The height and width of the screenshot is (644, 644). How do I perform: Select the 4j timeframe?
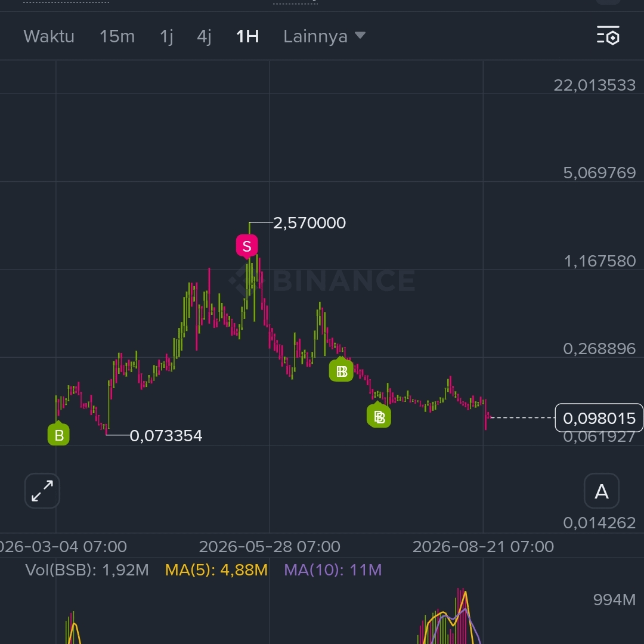click(204, 36)
